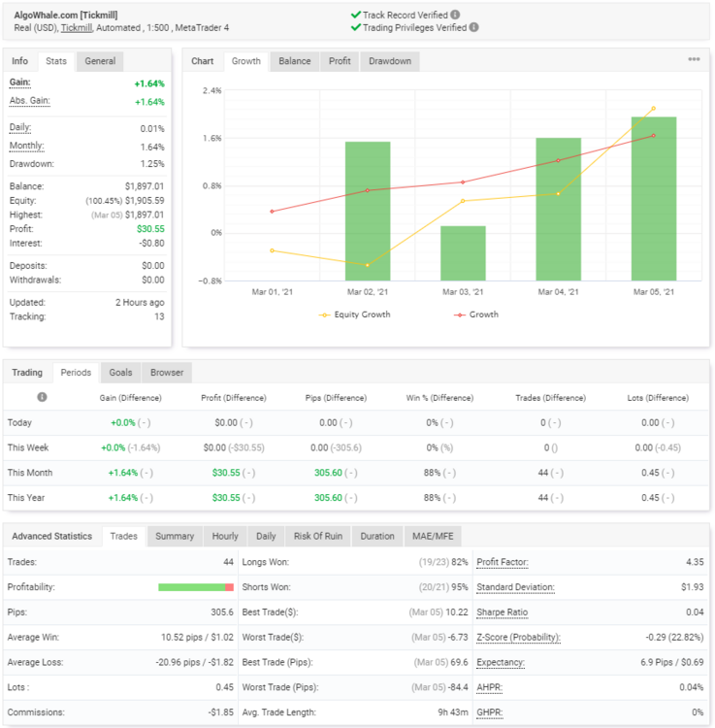
Task: Select the MAE/MFE tab
Action: (433, 536)
